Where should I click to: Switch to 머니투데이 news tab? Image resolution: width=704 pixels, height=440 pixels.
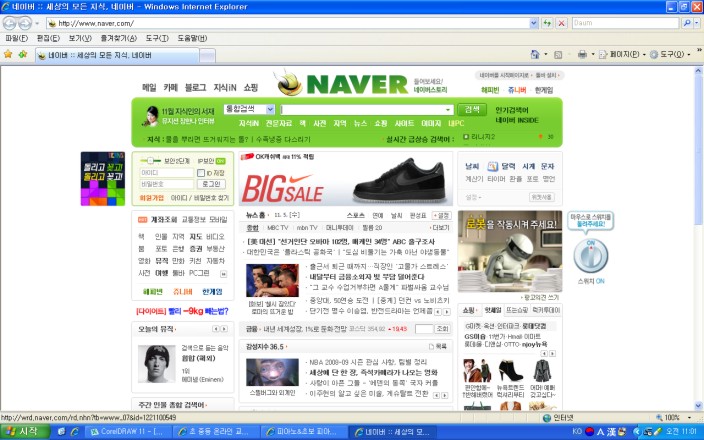pos(339,228)
